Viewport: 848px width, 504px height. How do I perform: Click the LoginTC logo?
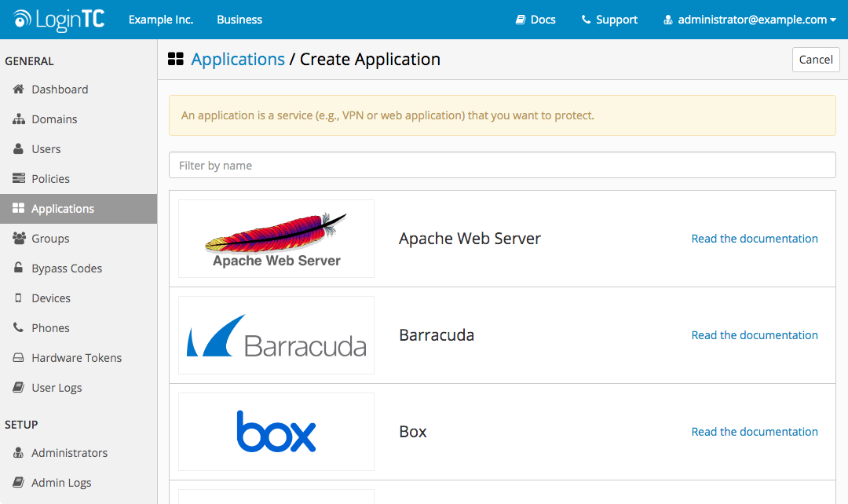coord(58,20)
